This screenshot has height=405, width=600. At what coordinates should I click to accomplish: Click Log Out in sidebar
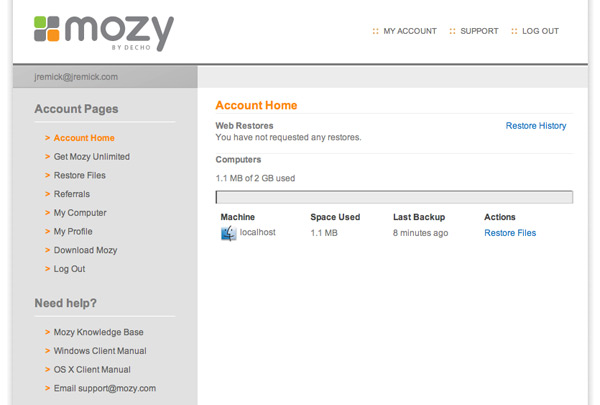coord(69,269)
